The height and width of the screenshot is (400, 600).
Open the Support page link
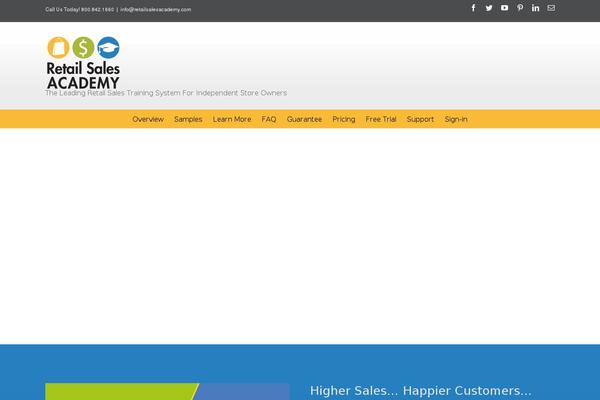pos(420,119)
